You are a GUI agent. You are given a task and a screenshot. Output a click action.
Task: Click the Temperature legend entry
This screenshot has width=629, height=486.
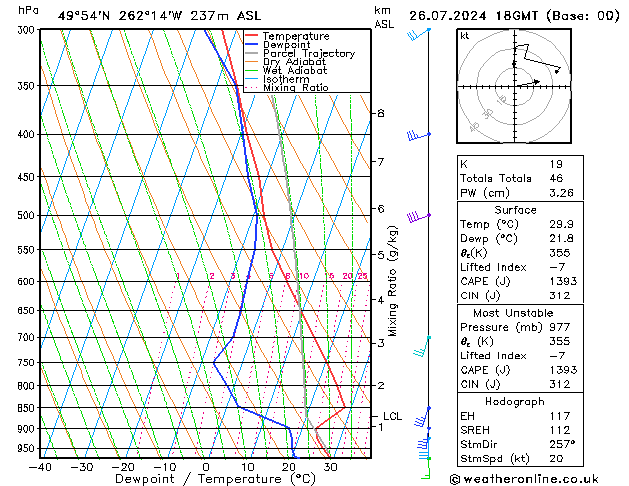pos(296,36)
